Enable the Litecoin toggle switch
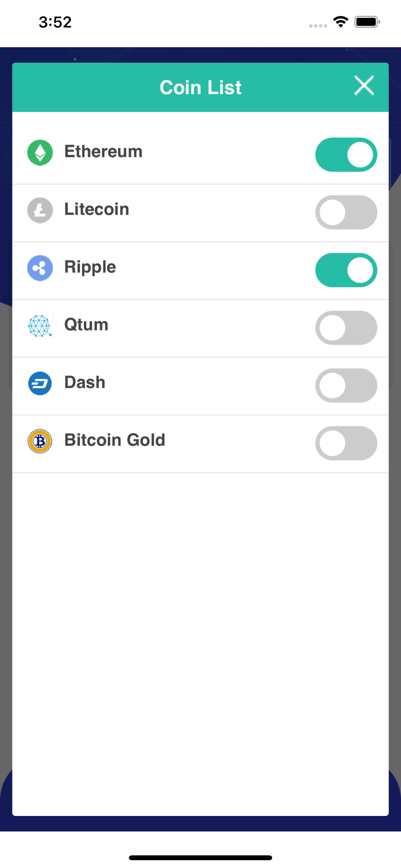 346,213
